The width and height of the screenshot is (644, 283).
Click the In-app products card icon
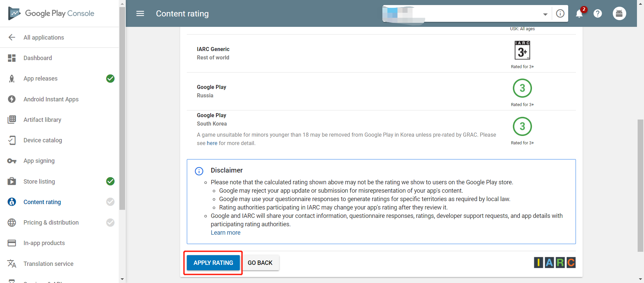click(12, 243)
